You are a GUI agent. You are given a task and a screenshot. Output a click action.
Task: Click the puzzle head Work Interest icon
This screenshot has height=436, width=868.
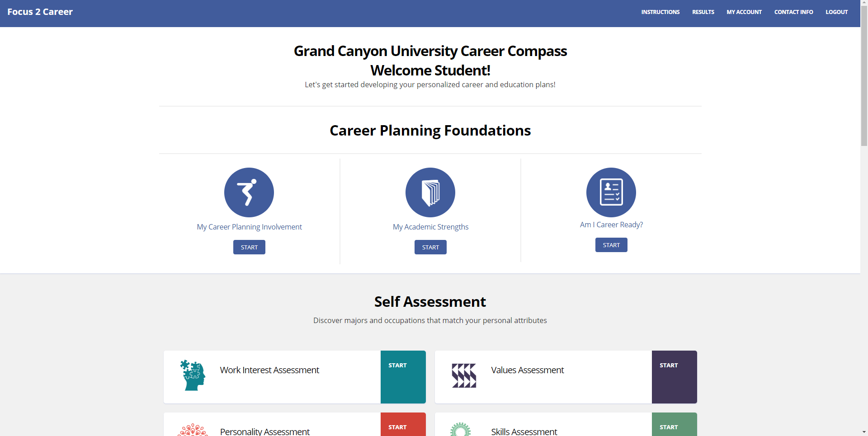[193, 375]
